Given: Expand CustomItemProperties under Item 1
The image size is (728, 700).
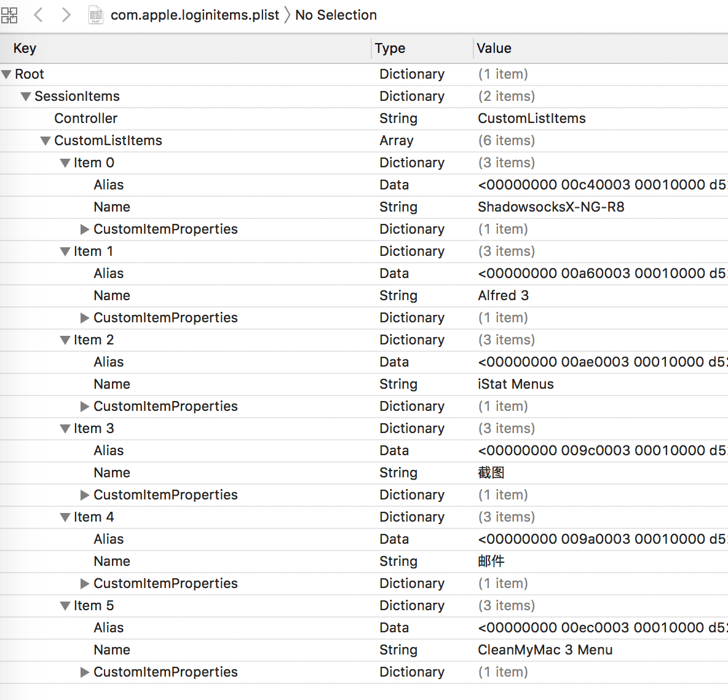Looking at the screenshot, I should pyautogui.click(x=84, y=318).
